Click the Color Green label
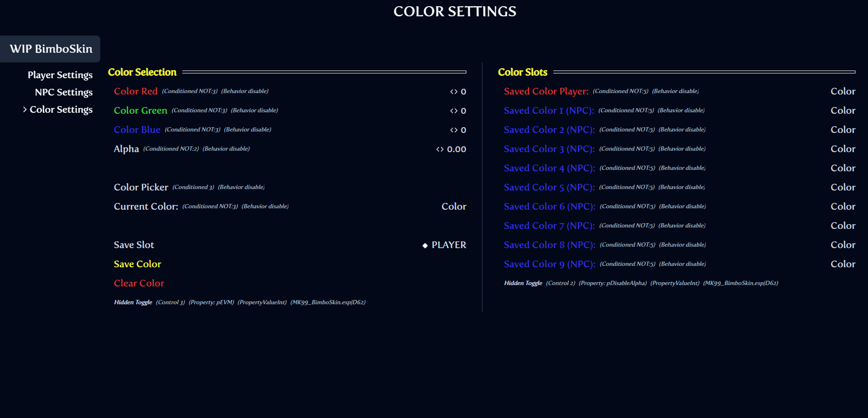 pyautogui.click(x=141, y=110)
